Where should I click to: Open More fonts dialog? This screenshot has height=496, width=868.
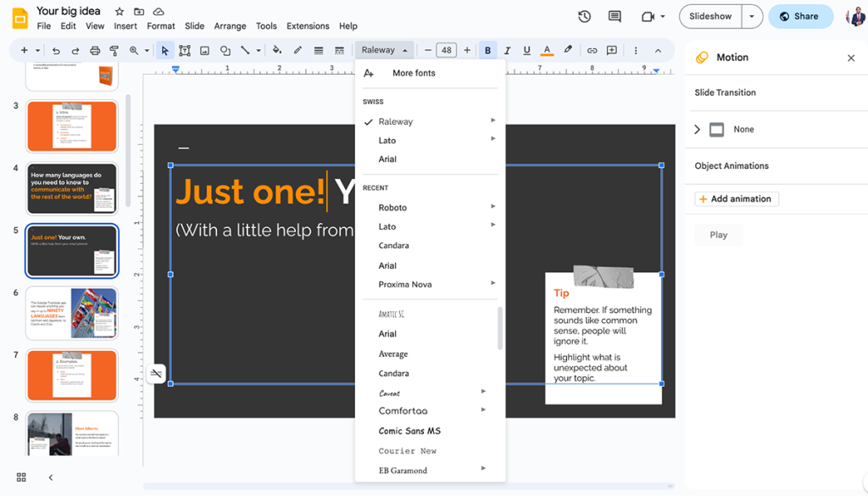pyautogui.click(x=414, y=74)
